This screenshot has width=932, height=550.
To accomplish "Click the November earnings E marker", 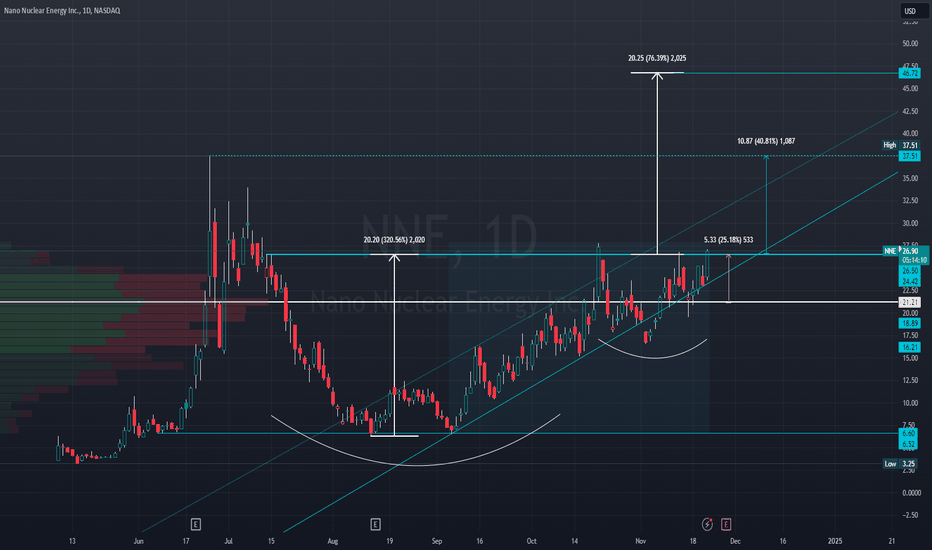I will [x=726, y=524].
